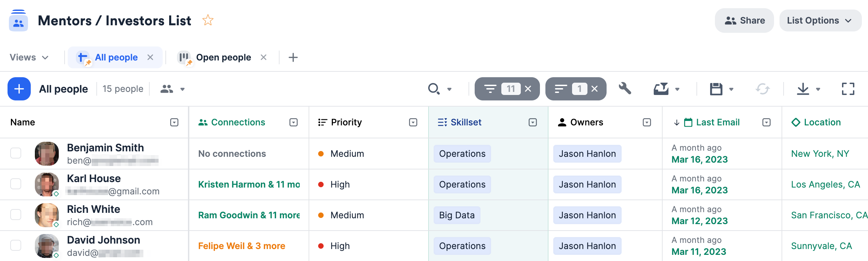Switch to the Open people view tab
This screenshot has height=261, width=868.
click(223, 57)
